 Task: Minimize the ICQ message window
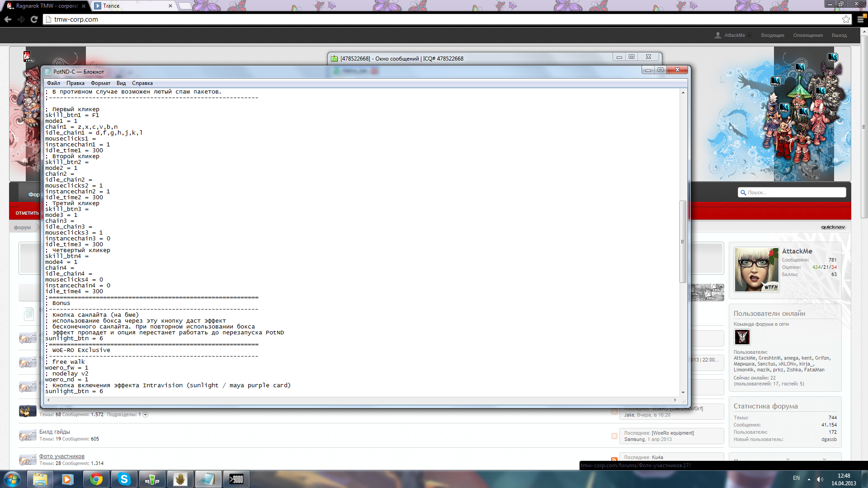[x=619, y=57]
